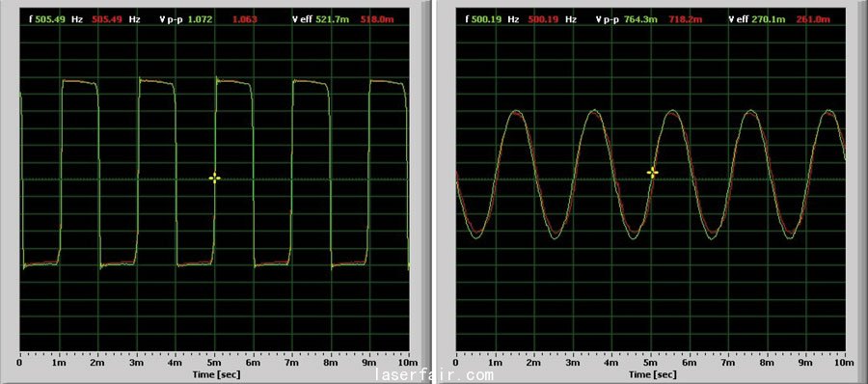868x384 pixels.
Task: Click yellow cursor marker on square wave plot
Action: [215, 178]
